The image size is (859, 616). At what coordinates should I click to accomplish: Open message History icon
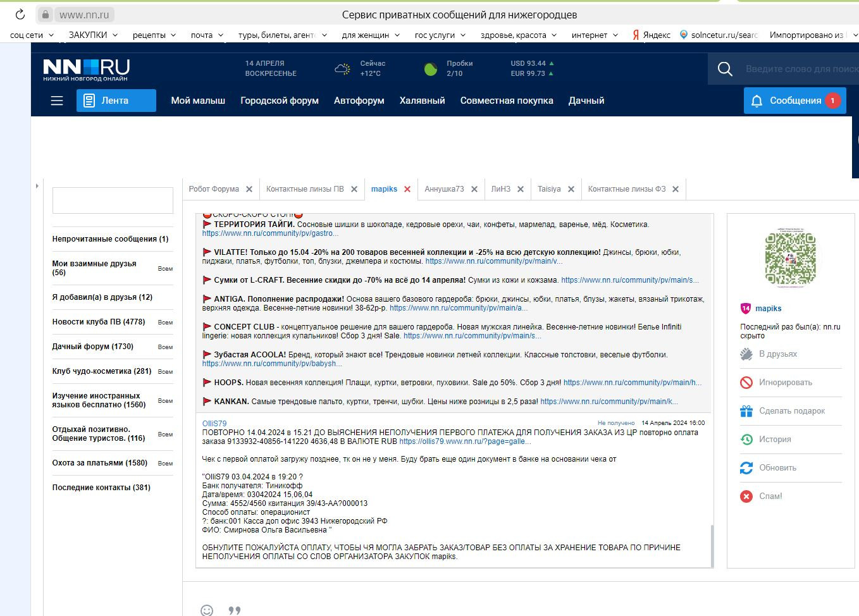[746, 440]
